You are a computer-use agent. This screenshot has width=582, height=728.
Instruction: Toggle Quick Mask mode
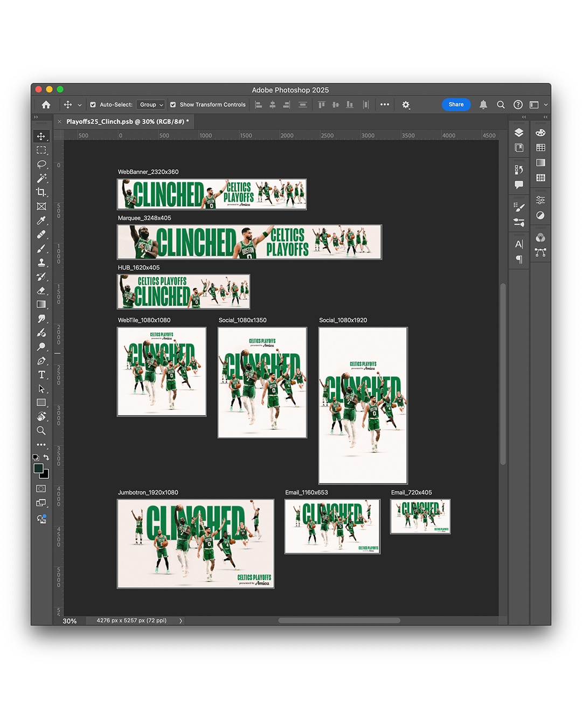(41, 489)
